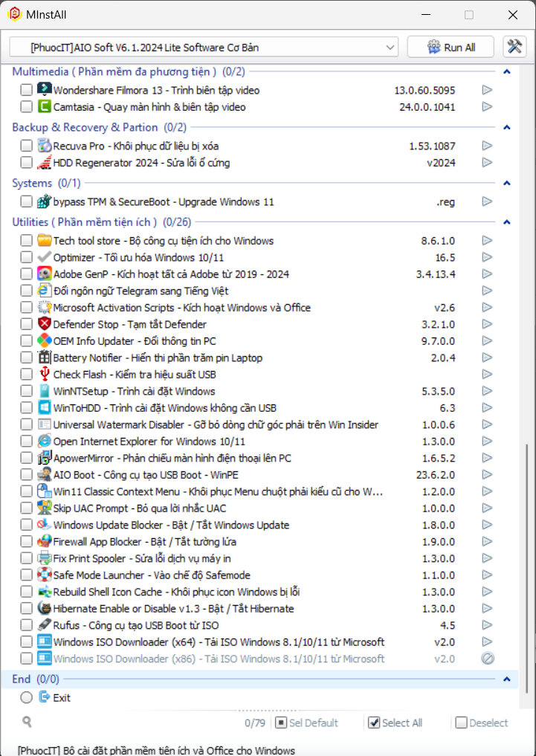Open the settings tools icon near Run All

pos(514,47)
